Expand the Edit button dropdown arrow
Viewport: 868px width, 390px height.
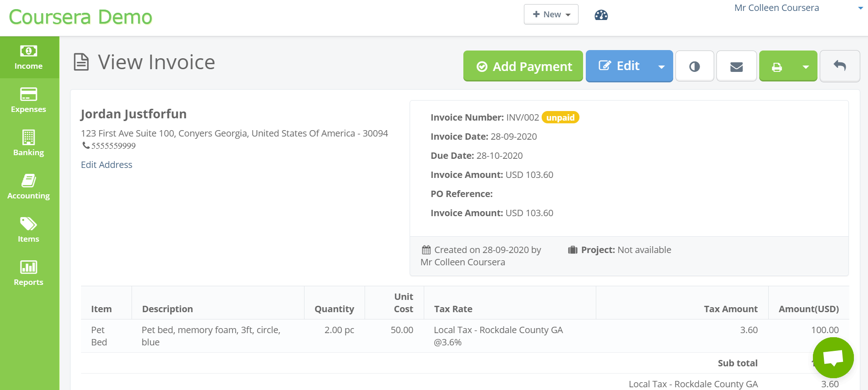click(661, 67)
